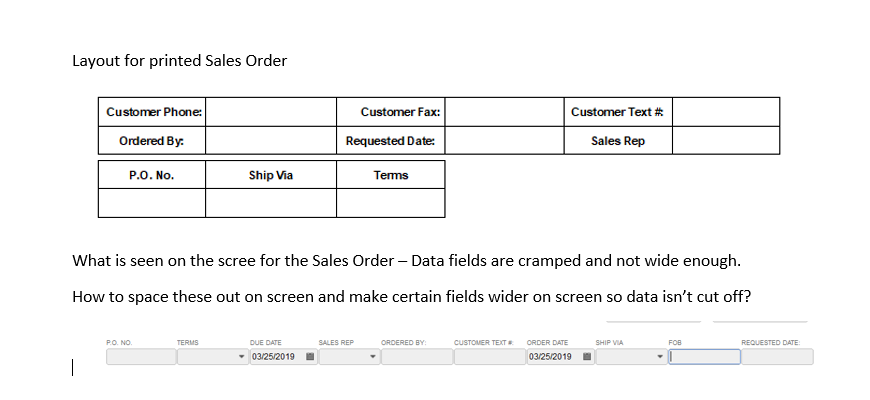Image resolution: width=870 pixels, height=400 pixels.
Task: Open the Sales Rep dropdown
Action: [373, 357]
